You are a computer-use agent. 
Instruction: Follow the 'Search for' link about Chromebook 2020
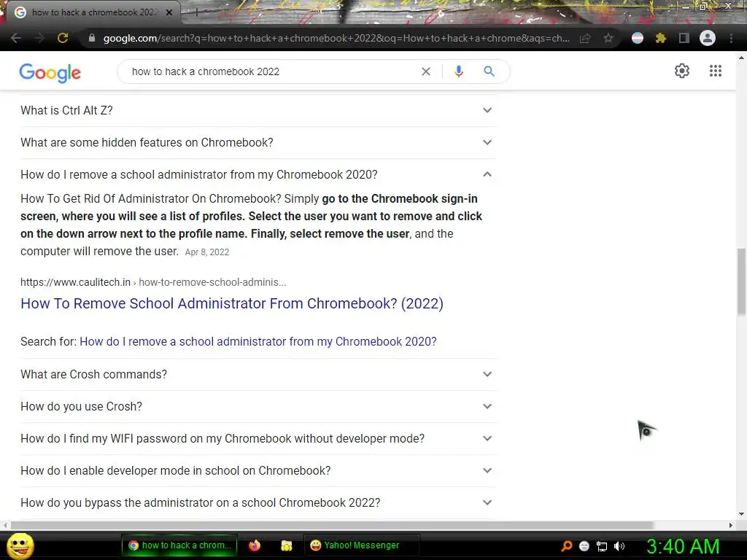pos(258,341)
